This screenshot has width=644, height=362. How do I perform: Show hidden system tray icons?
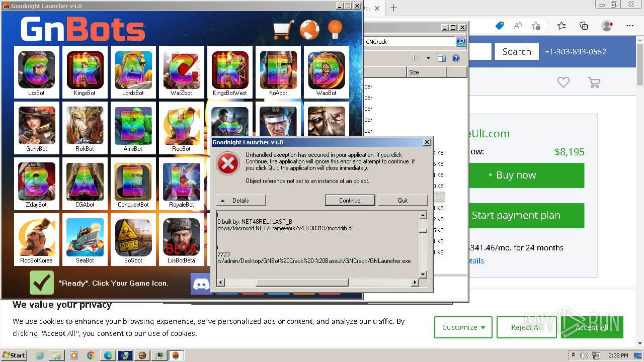(x=573, y=355)
